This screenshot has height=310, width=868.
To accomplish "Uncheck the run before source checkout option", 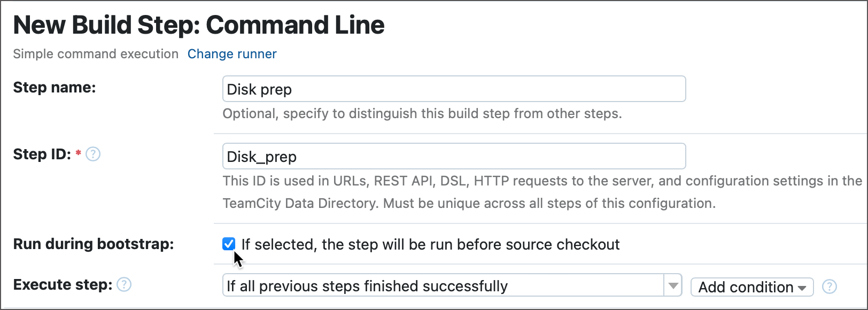I will click(x=229, y=244).
